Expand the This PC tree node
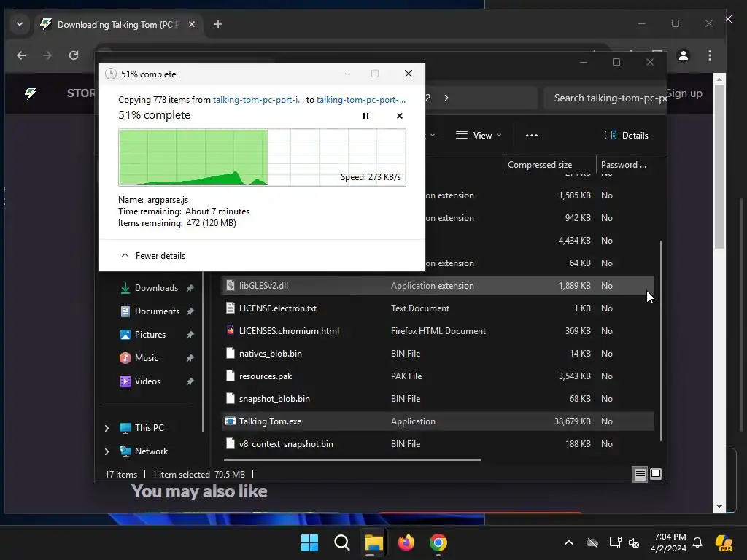The image size is (747, 560). (107, 428)
